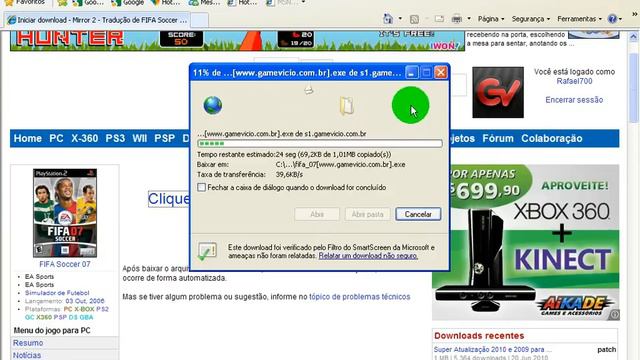Click Encerrar sessão link
640x360 pixels.
pyautogui.click(x=574, y=100)
